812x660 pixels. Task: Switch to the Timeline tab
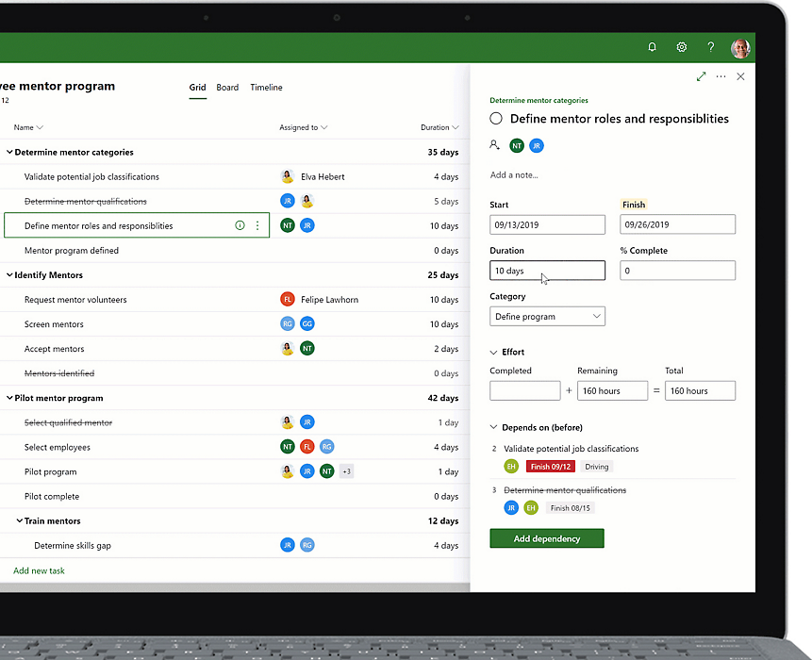(266, 88)
